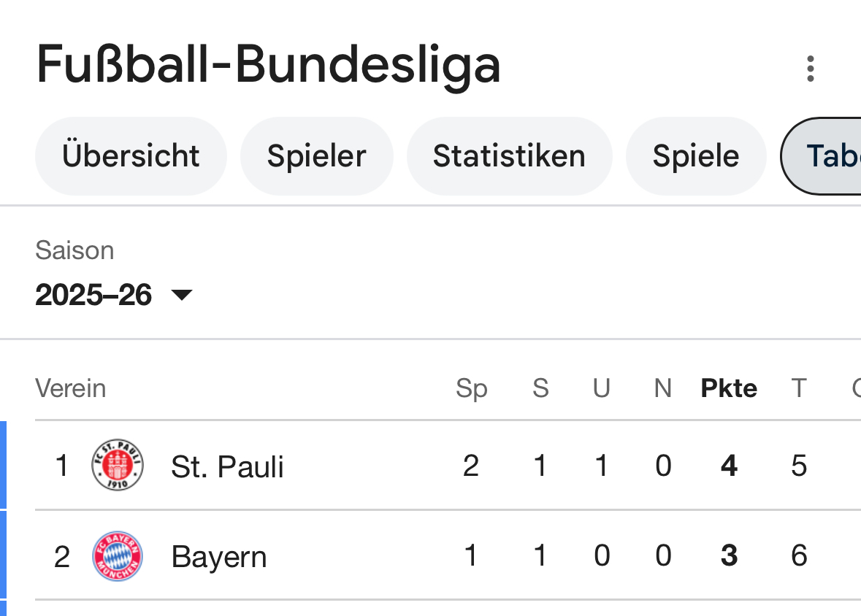Click the Verein column header
This screenshot has width=861, height=616.
(71, 388)
